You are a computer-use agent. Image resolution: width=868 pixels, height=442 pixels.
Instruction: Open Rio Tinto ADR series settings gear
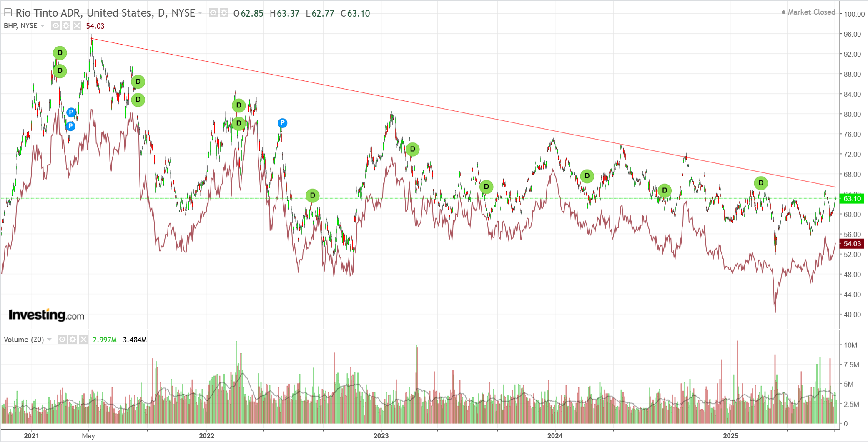(x=224, y=13)
